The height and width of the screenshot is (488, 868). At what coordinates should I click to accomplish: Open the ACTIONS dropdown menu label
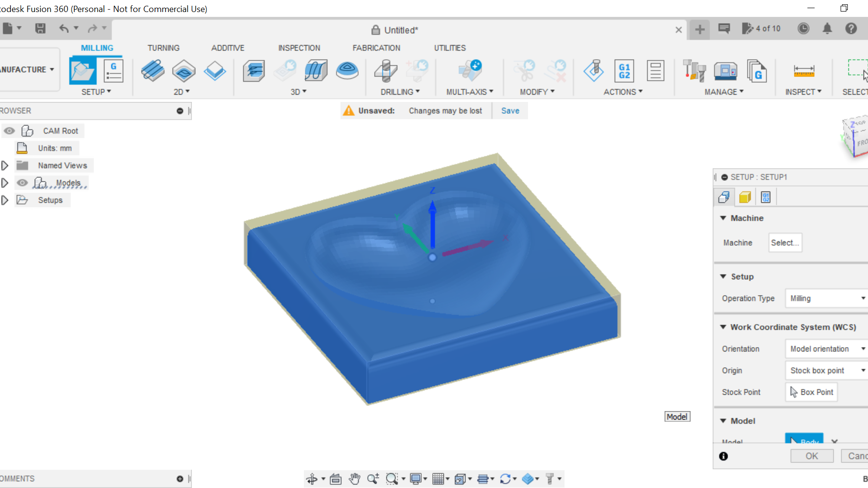623,92
